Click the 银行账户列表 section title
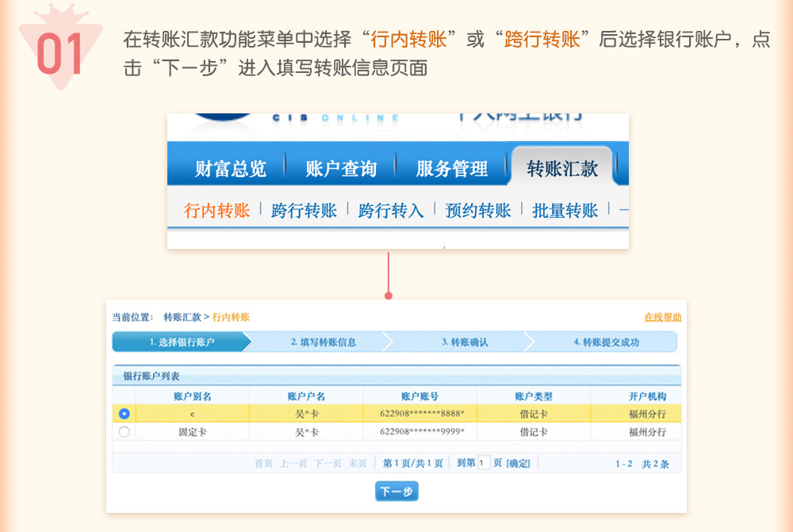This screenshot has height=532, width=793. click(x=151, y=377)
